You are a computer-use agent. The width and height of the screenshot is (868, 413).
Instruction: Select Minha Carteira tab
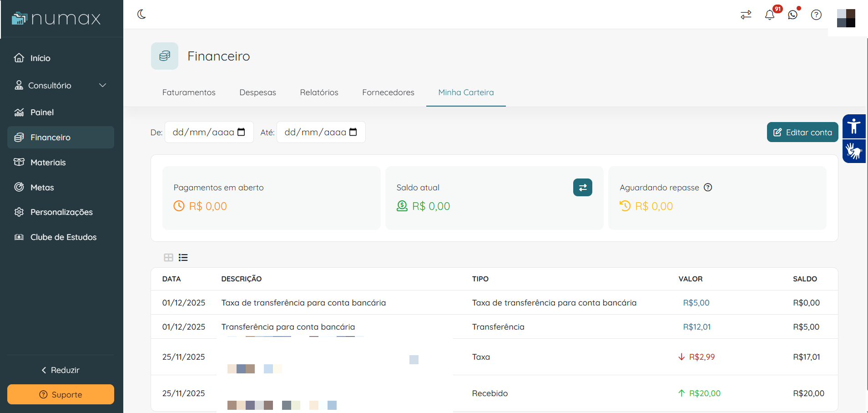point(466,92)
